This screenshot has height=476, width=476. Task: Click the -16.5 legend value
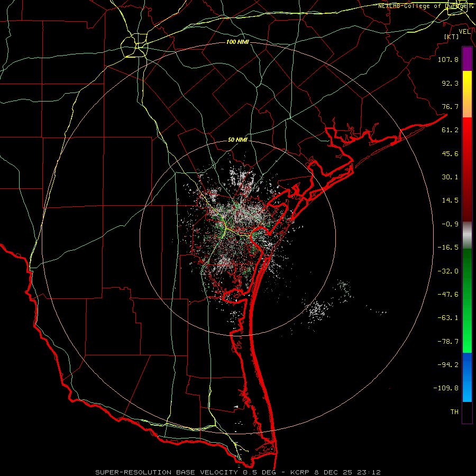(448, 248)
